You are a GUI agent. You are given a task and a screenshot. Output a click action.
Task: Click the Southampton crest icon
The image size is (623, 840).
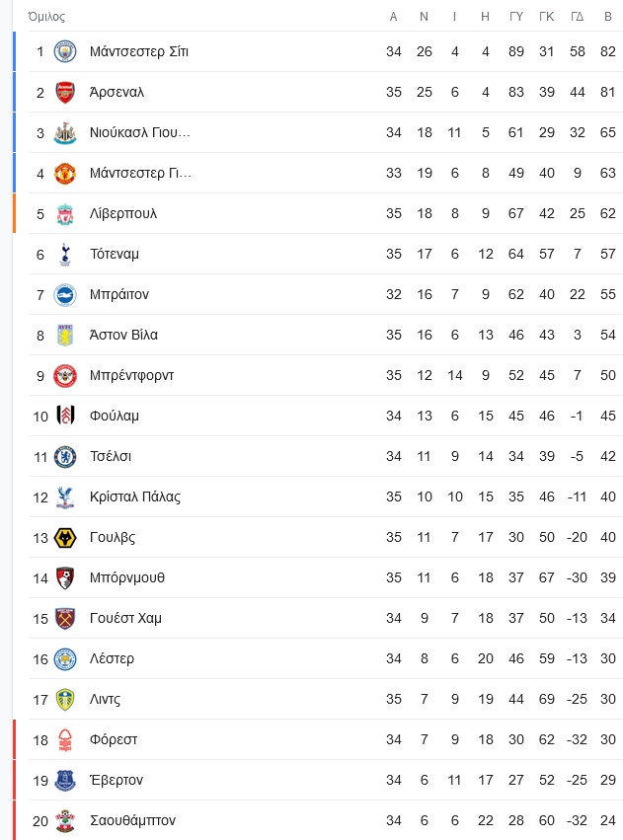click(65, 820)
